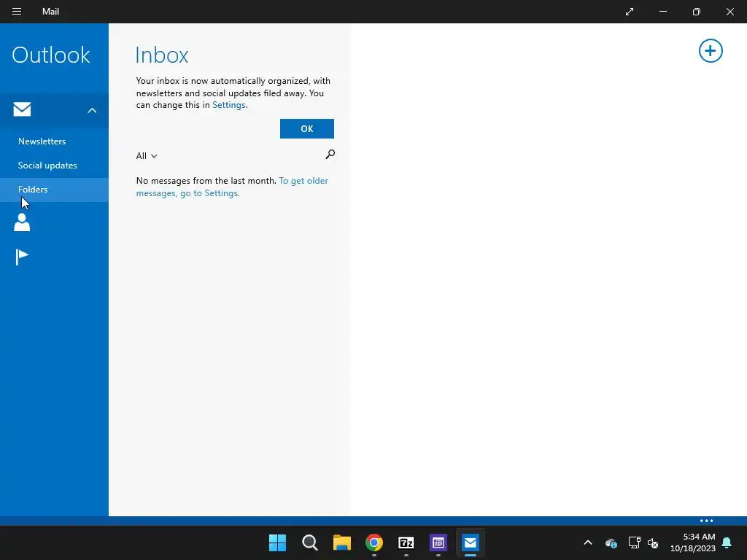Open the People contacts icon
This screenshot has height=560, width=747.
[x=22, y=222]
